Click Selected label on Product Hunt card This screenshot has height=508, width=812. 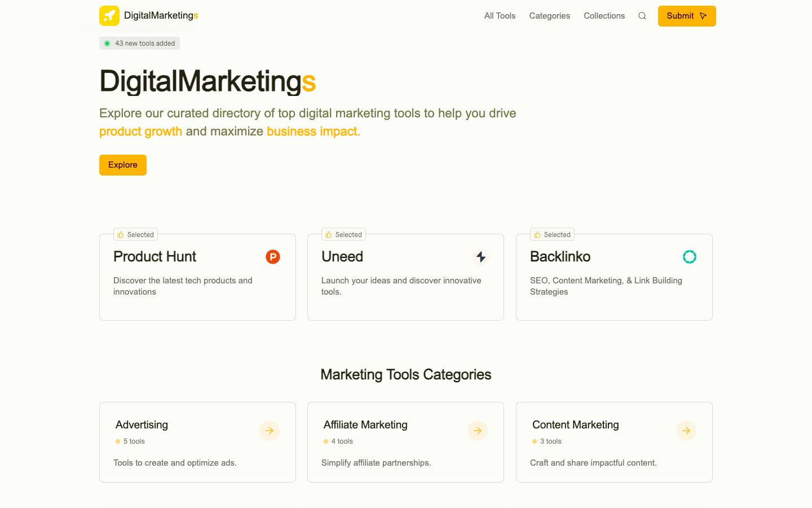tap(140, 235)
